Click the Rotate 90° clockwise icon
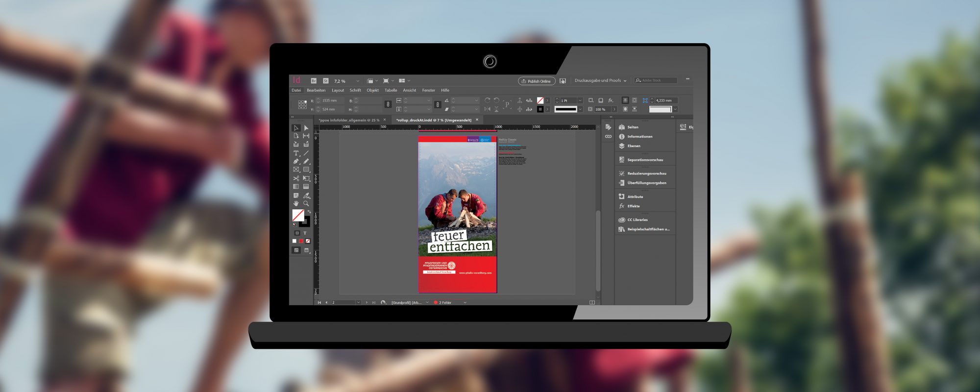The width and height of the screenshot is (980, 392). click(x=487, y=100)
